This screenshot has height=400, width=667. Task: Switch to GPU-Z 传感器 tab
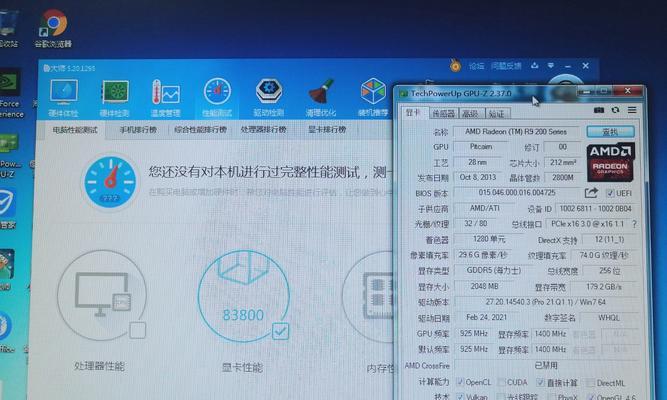click(x=443, y=114)
